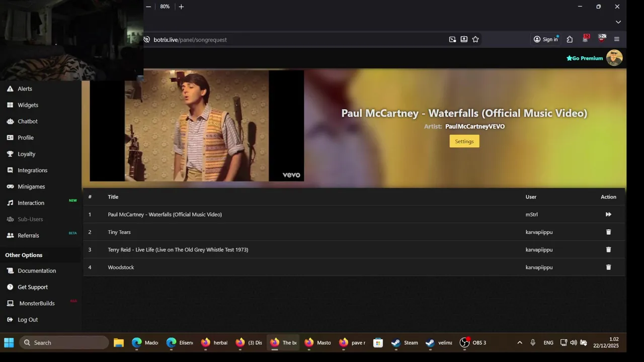Click the ENG language indicator
The height and width of the screenshot is (362, 644).
tap(548, 343)
